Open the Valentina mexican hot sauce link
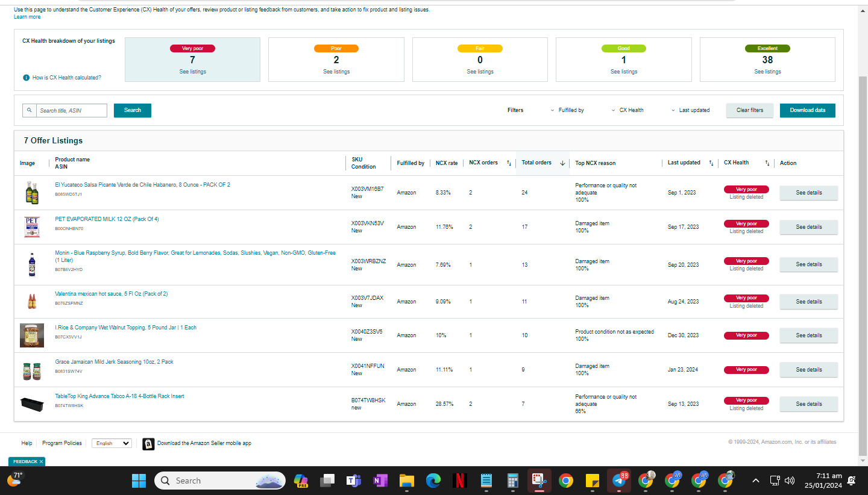This screenshot has width=868, height=495. [x=112, y=294]
